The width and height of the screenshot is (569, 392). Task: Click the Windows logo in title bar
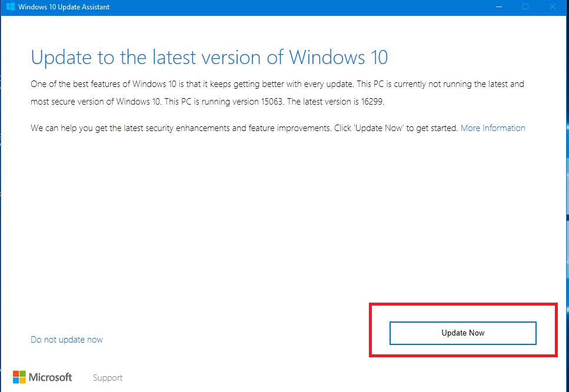(x=11, y=6)
